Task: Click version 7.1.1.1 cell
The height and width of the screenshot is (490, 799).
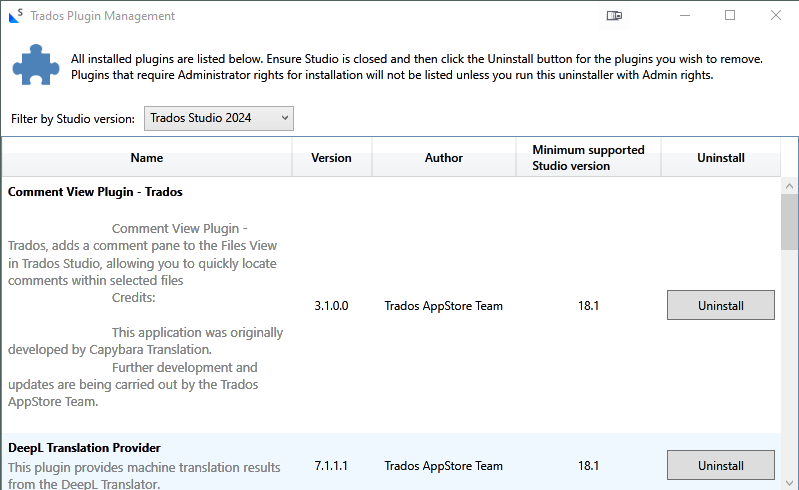Action: click(x=331, y=466)
